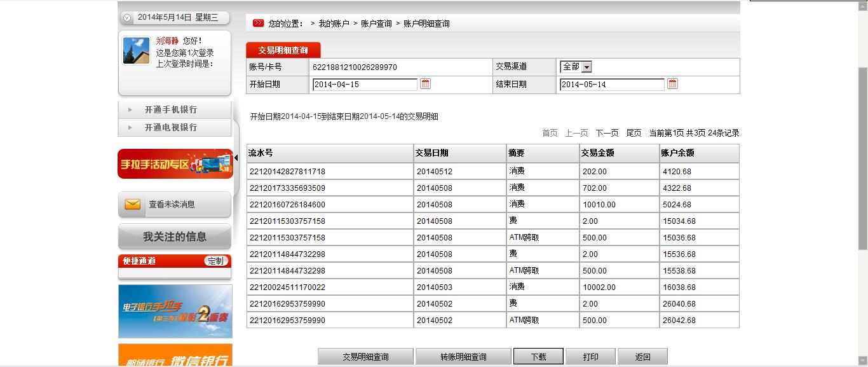Click into the 开始日期 input field
This screenshot has height=367, width=868.
pos(364,85)
